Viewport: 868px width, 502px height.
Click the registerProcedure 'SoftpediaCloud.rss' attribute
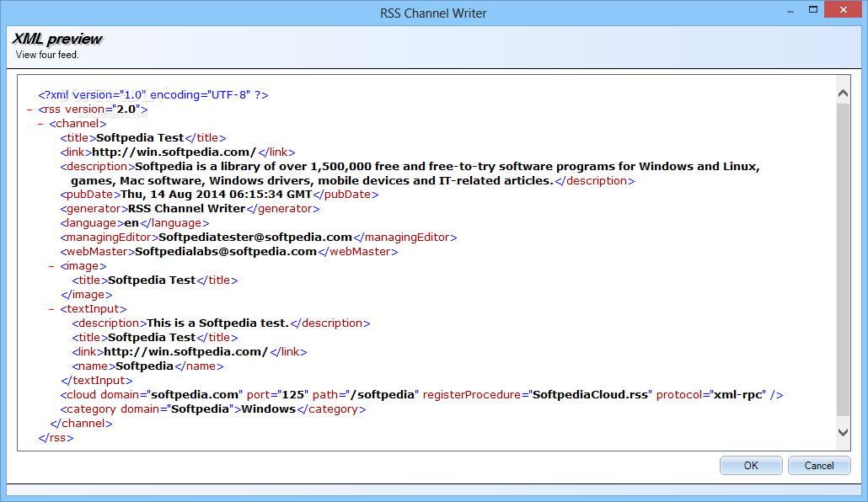(x=538, y=395)
